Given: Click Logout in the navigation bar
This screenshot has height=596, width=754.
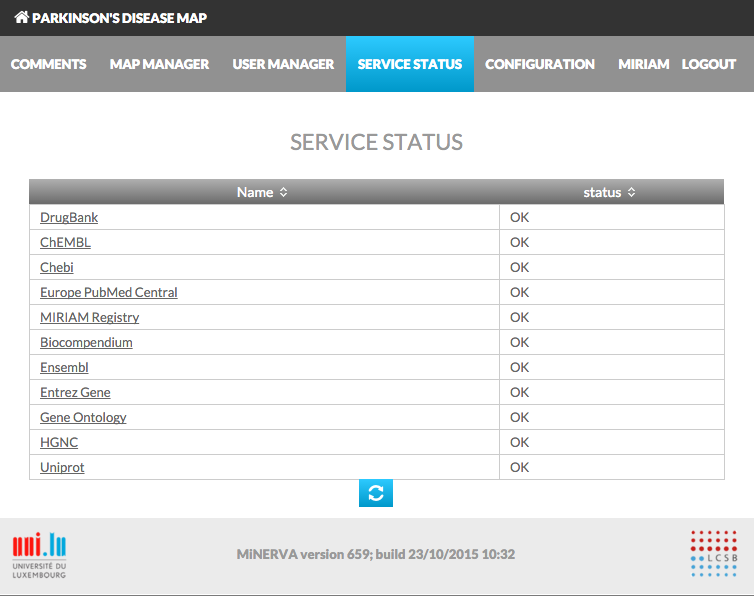Looking at the screenshot, I should coord(709,64).
